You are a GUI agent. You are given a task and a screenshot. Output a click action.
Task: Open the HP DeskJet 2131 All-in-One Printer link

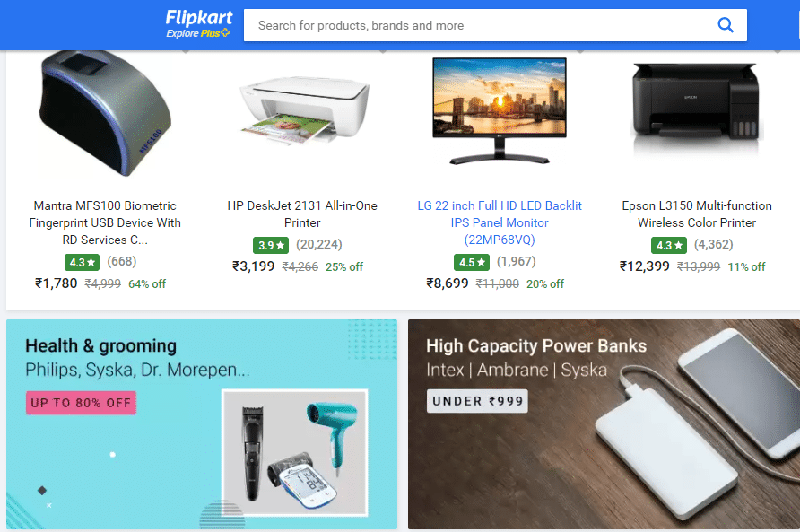pos(302,214)
